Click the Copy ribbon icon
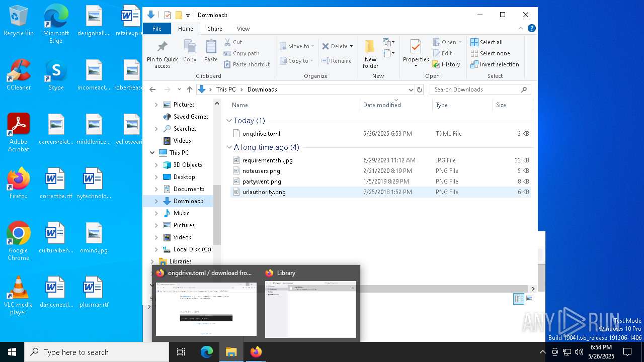The width and height of the screenshot is (644, 362). (190, 51)
